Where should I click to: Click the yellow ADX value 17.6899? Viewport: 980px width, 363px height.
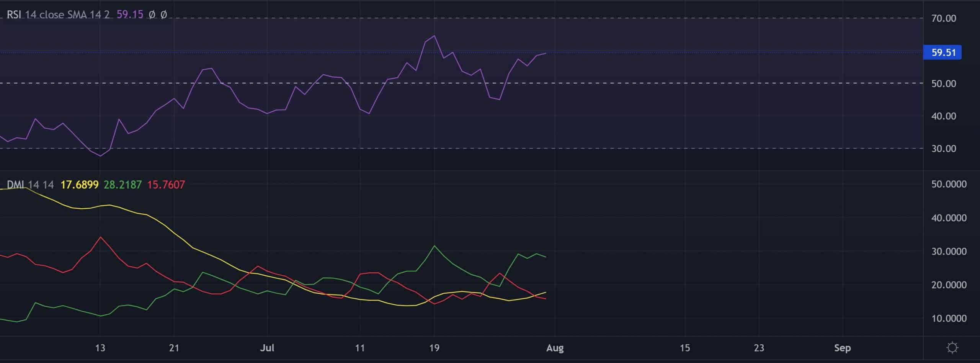(79, 185)
